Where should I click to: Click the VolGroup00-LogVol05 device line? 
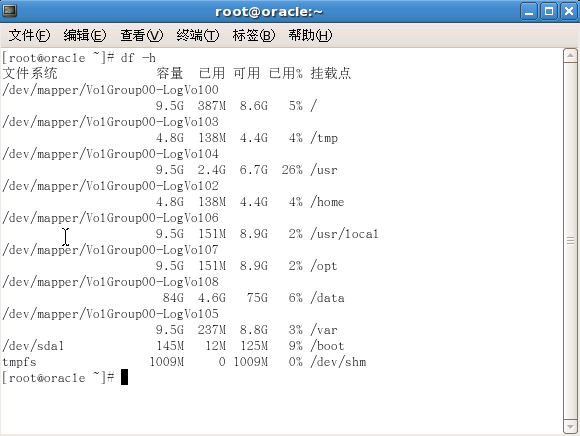(x=110, y=314)
